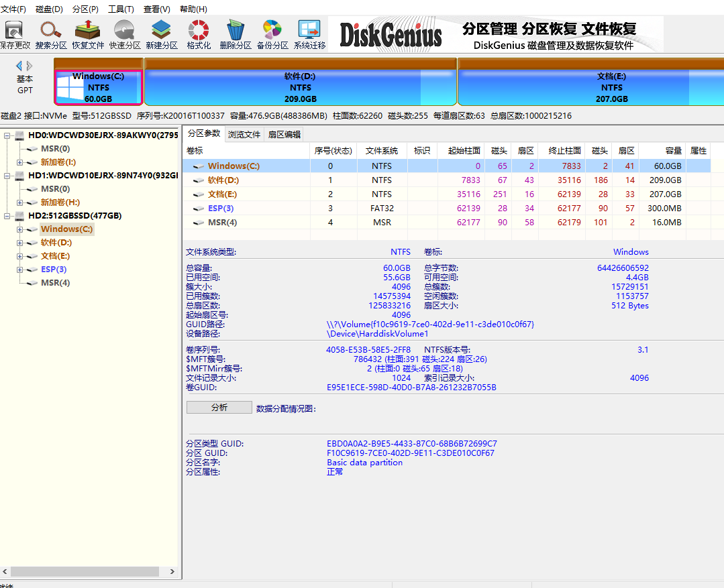Click the HD2 512GBSSD disk icon in tree
Viewport: 724px width, 588px height.
[x=20, y=215]
